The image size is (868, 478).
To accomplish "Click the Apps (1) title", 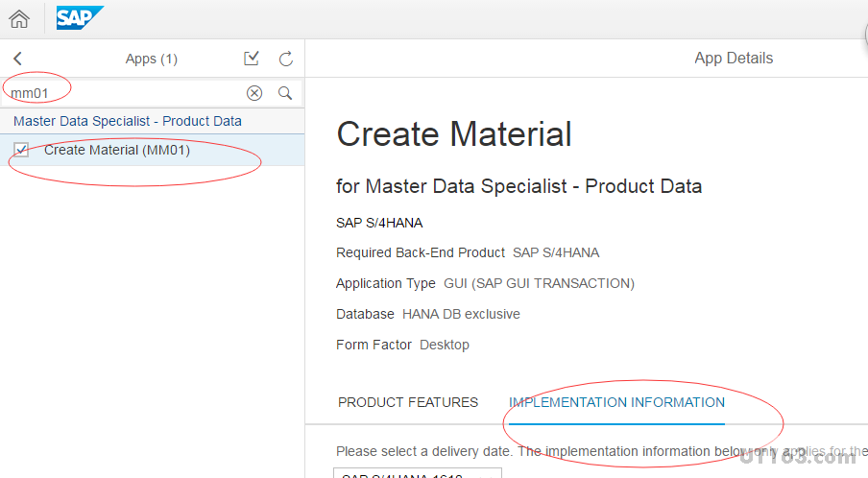I will 151,59.
